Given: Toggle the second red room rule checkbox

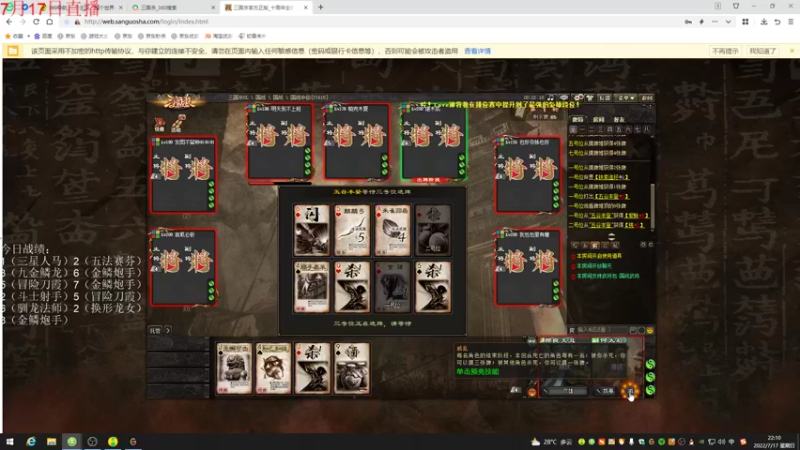Looking at the screenshot, I should (x=573, y=266).
